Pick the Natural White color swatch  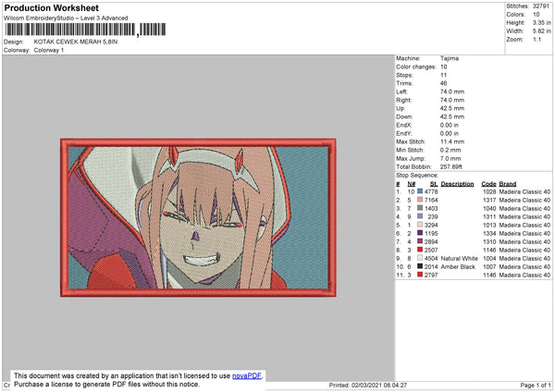(x=420, y=258)
